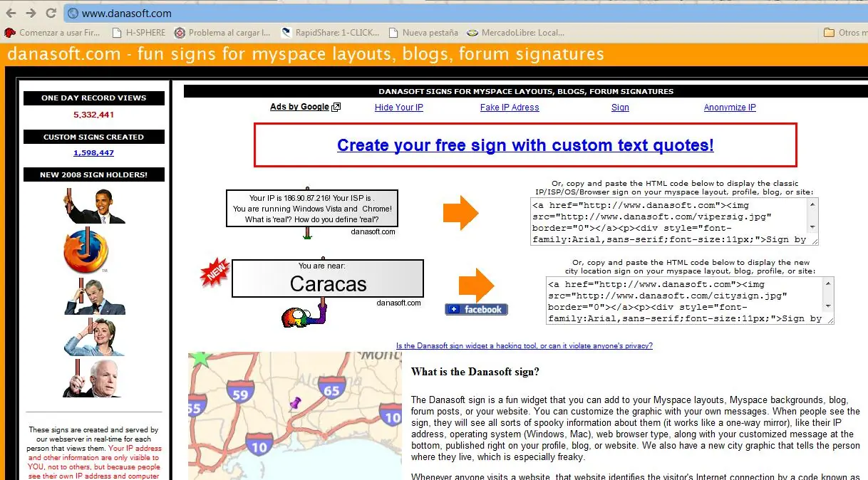The width and height of the screenshot is (868, 480).
Task: Open the Fake IP Adress link
Action: pos(510,108)
